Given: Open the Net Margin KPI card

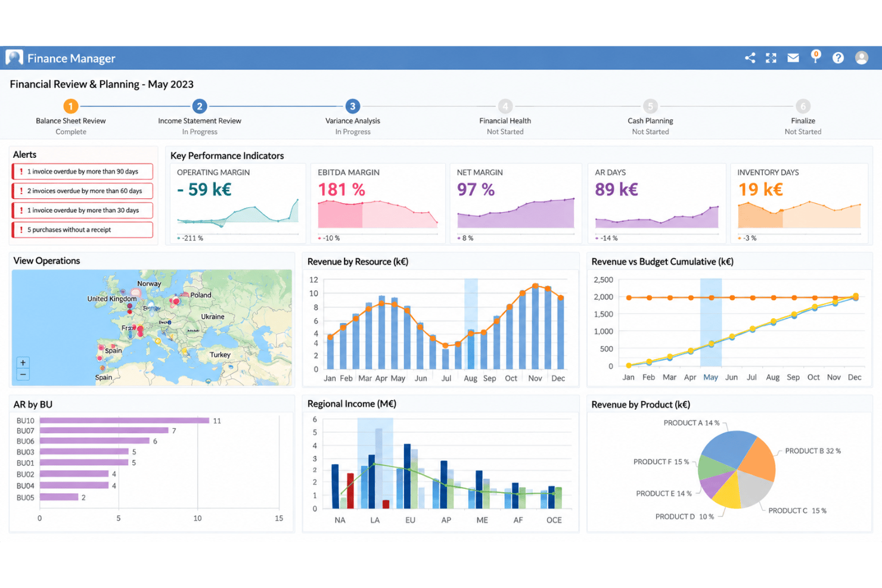Looking at the screenshot, I should pos(515,204).
